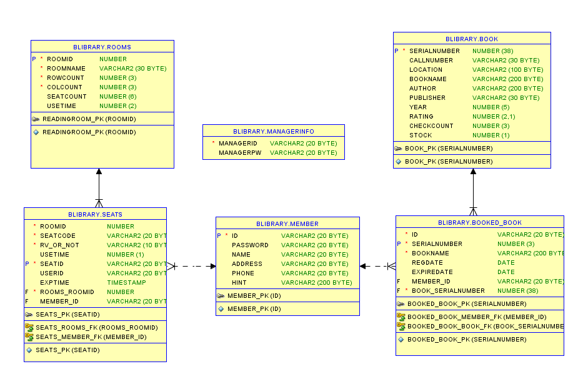The height and width of the screenshot is (369, 588).
Task: Click the diamond index icon beside BOOK_PK (SERIALNUMBER)
Action: click(398, 162)
